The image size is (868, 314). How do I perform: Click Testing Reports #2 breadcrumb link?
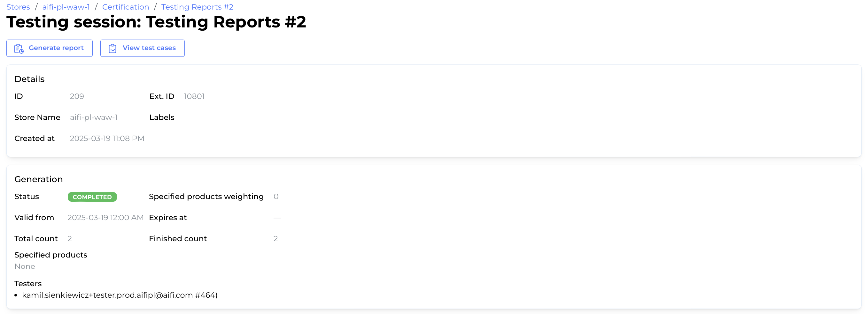pyautogui.click(x=197, y=7)
